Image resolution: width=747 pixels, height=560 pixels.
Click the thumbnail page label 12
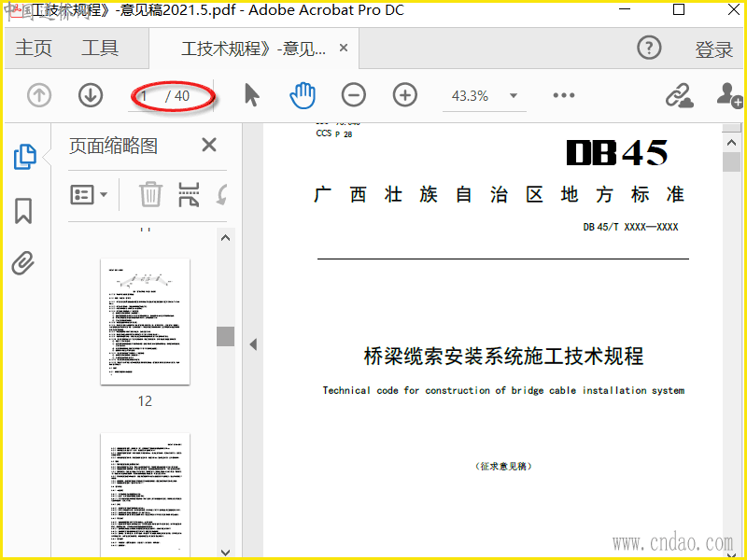pyautogui.click(x=145, y=401)
